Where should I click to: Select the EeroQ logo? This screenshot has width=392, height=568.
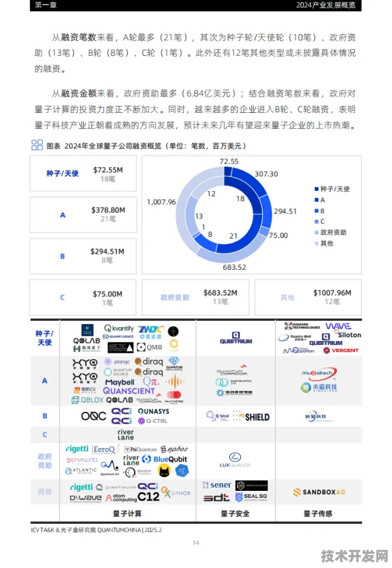tap(106, 449)
